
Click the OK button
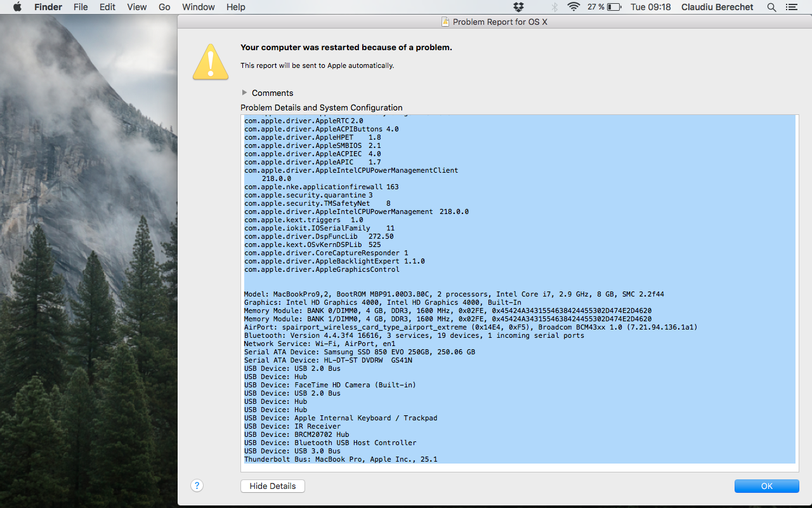[x=767, y=486]
